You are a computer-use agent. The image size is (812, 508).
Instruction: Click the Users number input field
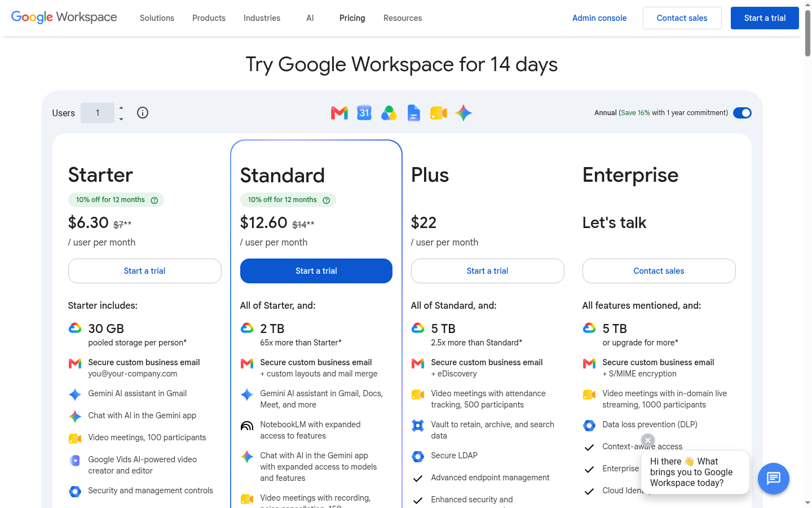pos(98,113)
